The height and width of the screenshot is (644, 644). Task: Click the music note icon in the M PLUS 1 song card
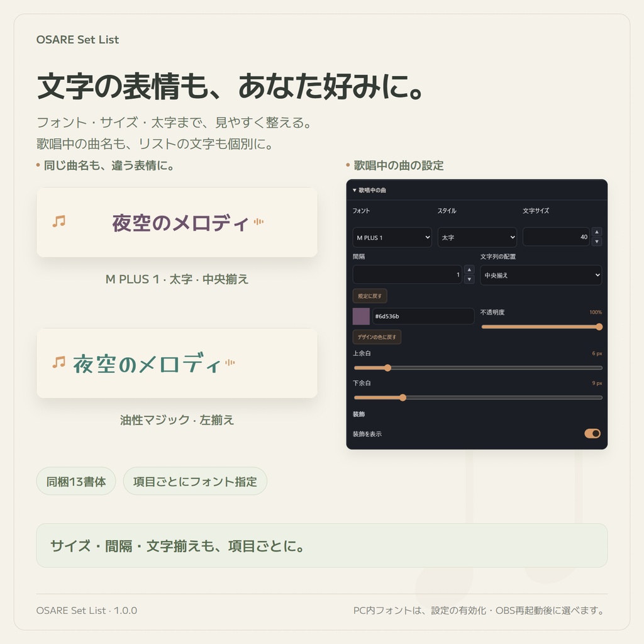58,221
